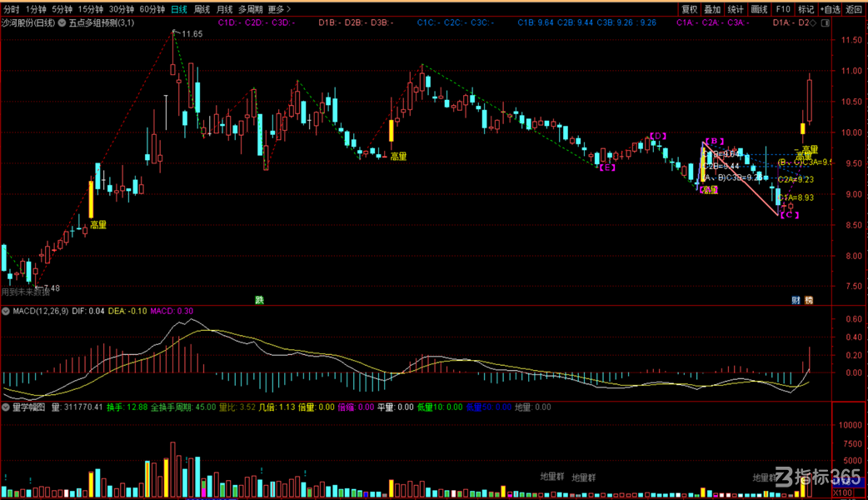Select the 11.65 high price label
Viewport: 868px width, 500px height.
click(x=192, y=34)
